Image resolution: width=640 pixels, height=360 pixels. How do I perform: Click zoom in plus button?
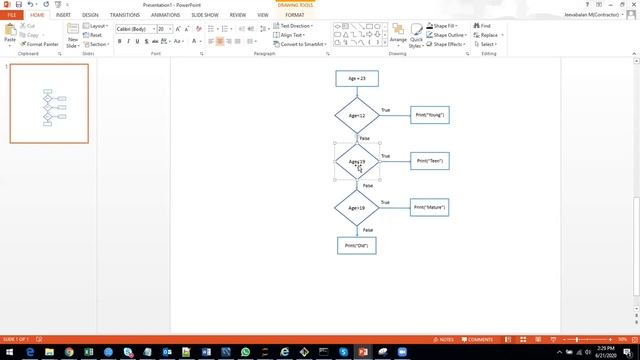point(610,340)
